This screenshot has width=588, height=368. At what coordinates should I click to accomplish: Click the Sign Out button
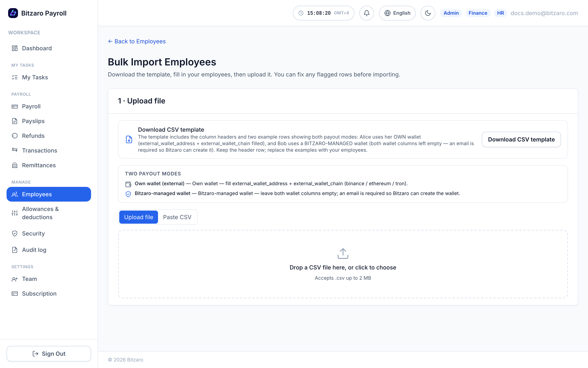coord(49,354)
